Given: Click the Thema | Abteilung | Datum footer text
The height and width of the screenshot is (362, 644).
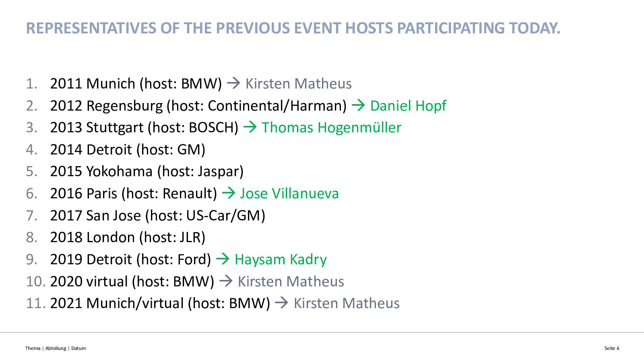Looking at the screenshot, I should tap(56, 348).
